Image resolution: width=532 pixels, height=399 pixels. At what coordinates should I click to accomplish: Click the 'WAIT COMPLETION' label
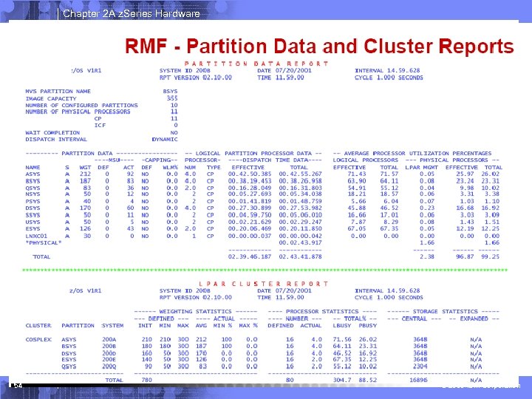pos(52,133)
